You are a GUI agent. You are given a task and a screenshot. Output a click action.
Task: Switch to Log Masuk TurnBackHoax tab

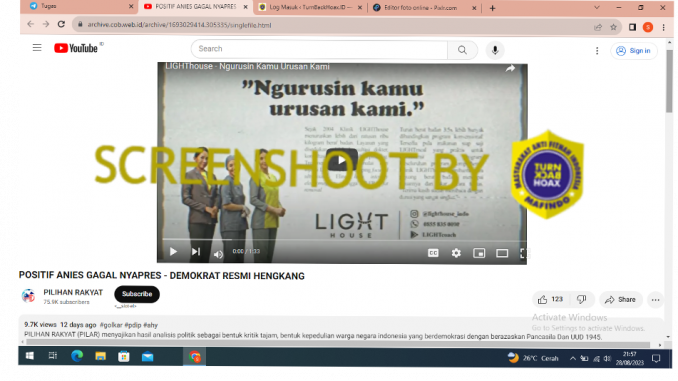pyautogui.click(x=310, y=7)
